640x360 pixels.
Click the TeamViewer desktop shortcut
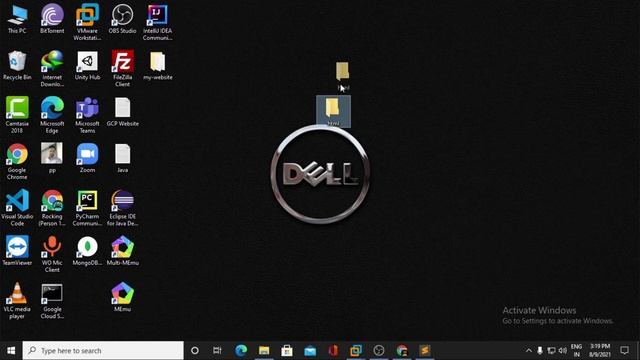(x=17, y=251)
